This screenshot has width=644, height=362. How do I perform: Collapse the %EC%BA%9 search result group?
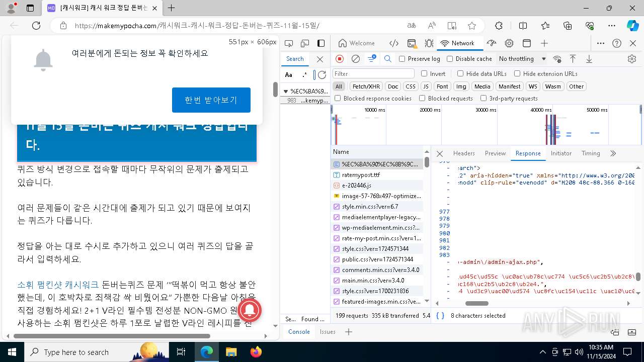point(286,92)
